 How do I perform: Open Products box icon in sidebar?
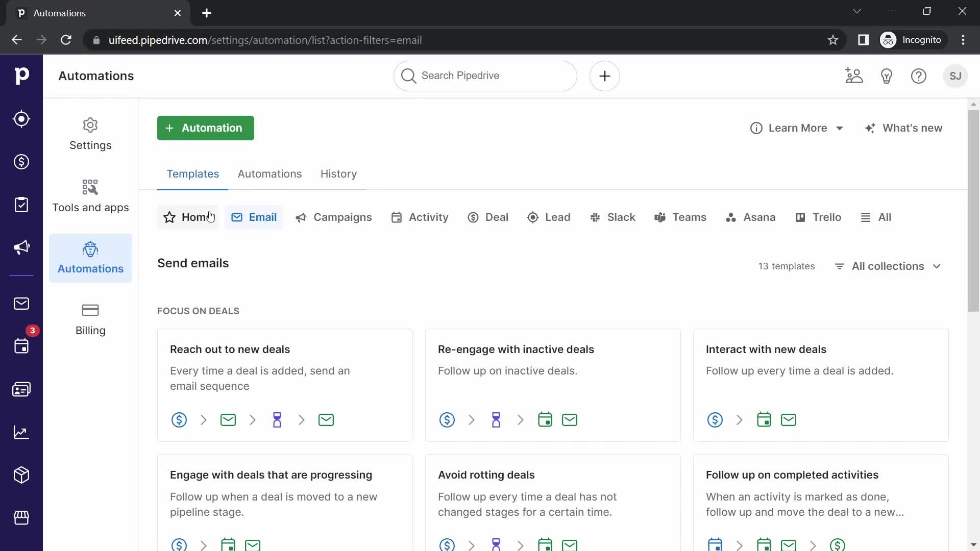point(21,475)
